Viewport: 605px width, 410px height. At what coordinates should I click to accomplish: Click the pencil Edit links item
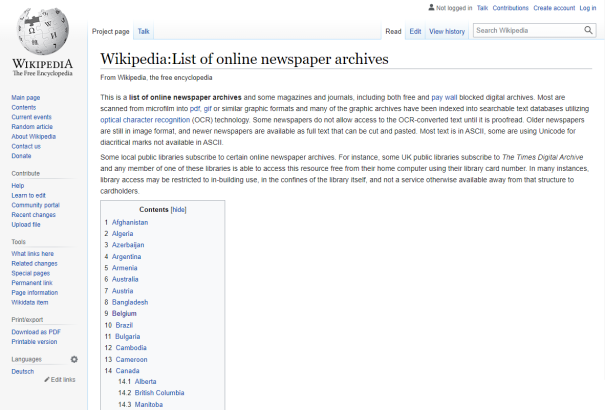coord(60,380)
